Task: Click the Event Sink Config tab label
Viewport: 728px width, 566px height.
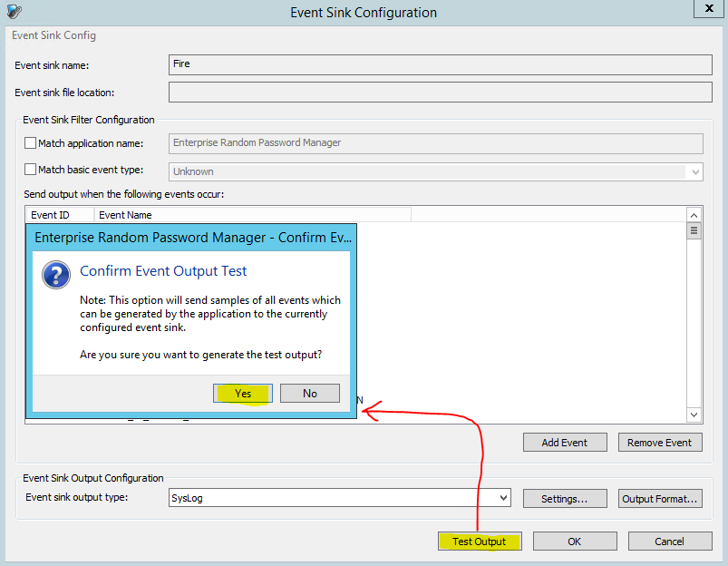Action: (x=53, y=35)
